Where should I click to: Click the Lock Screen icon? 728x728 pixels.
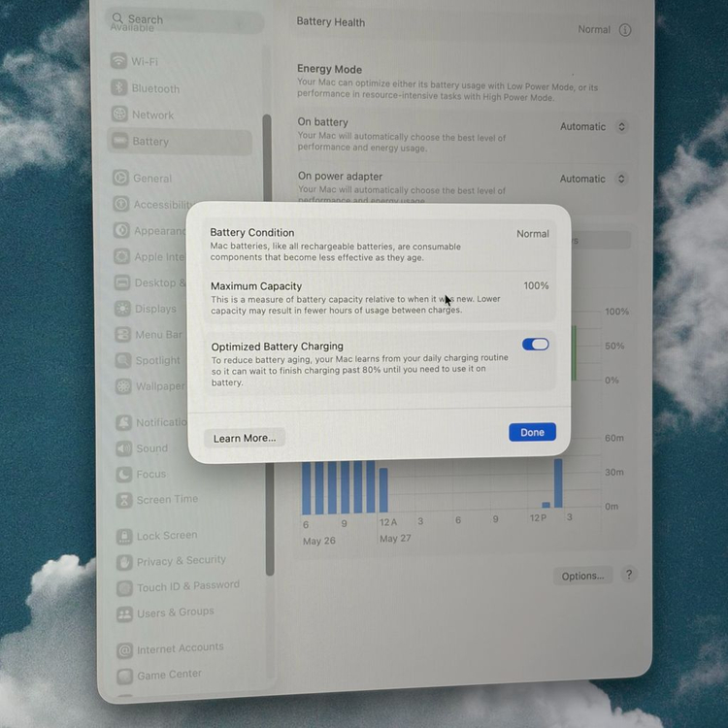(124, 536)
